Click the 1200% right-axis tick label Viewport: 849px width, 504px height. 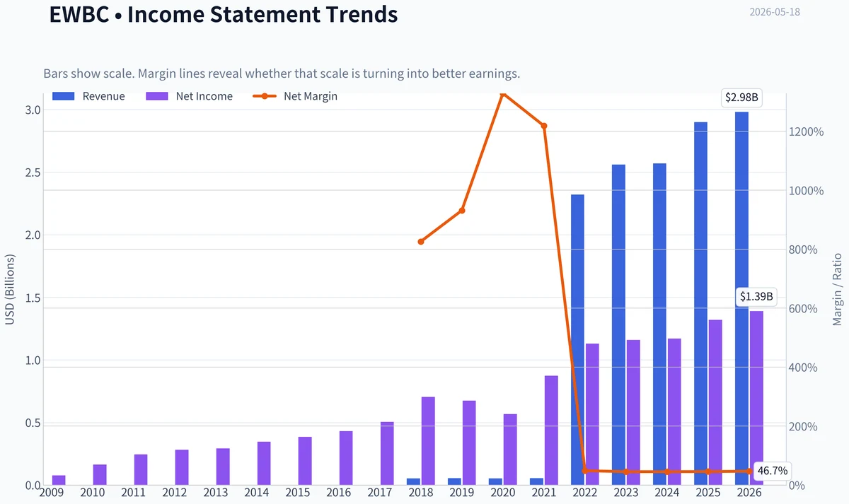tap(807, 132)
